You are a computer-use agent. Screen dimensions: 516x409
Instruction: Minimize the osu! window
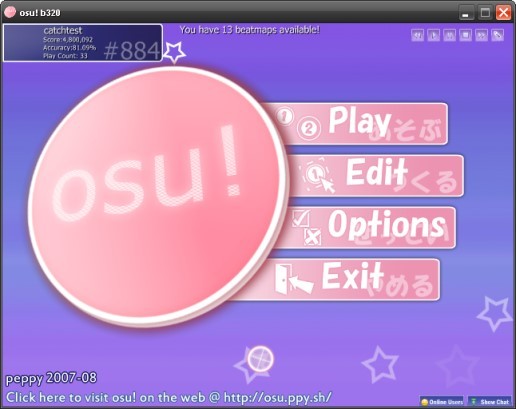466,13
